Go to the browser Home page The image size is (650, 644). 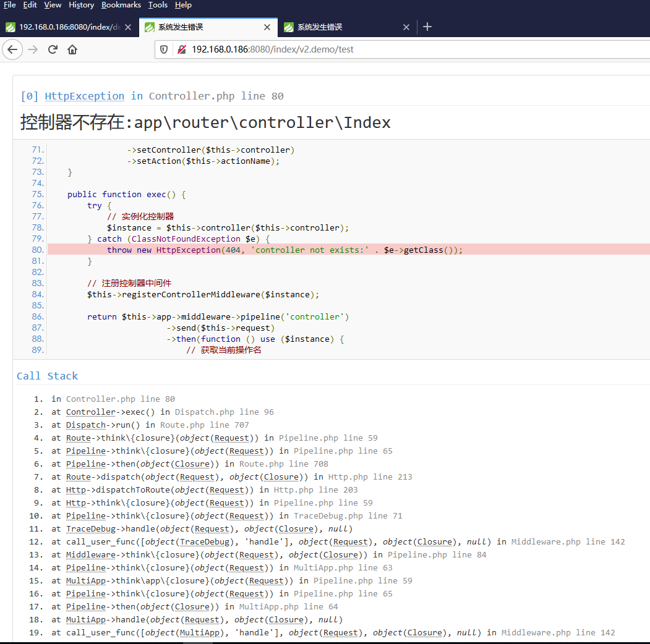[x=72, y=49]
